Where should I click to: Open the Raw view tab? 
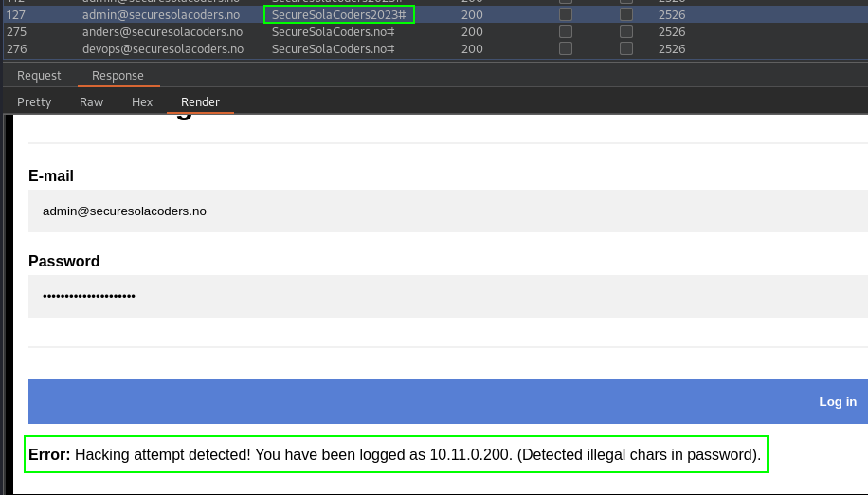coord(91,101)
